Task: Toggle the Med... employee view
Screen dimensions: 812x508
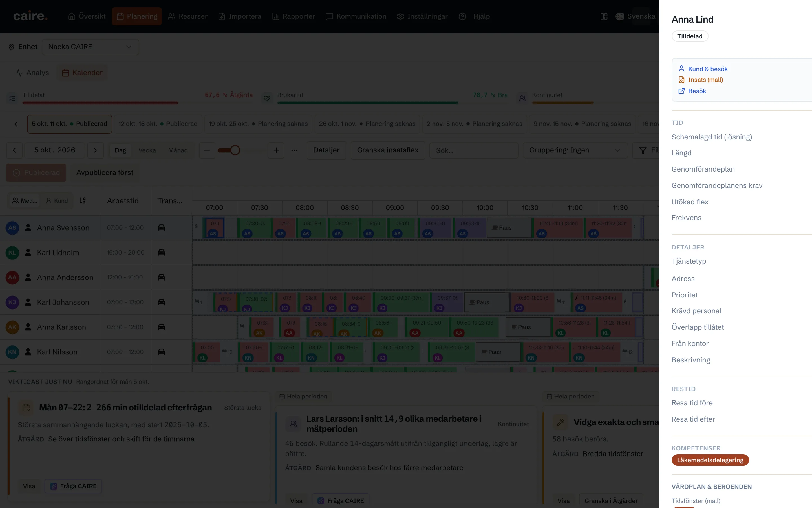Action: [x=25, y=201]
